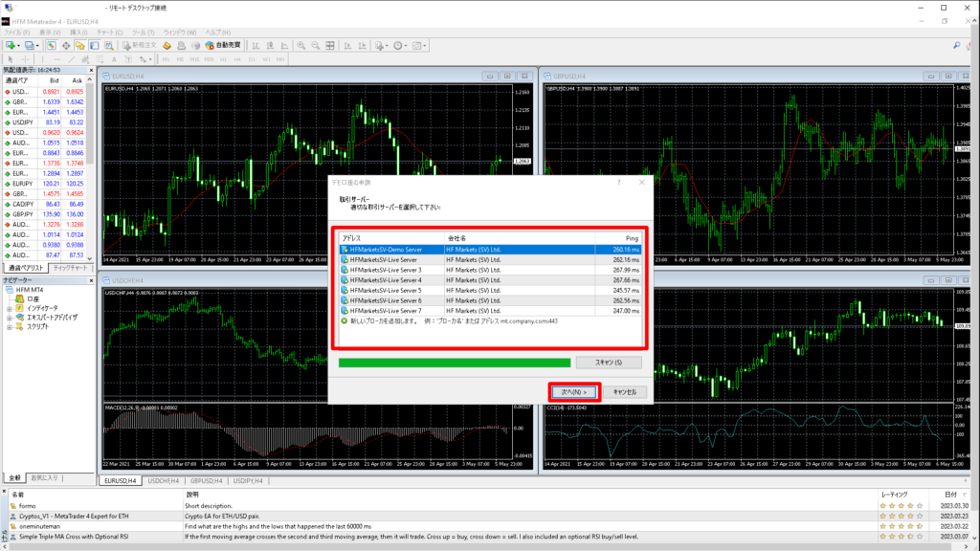980x551 pixels.
Task: Select HFMarketsSV-Live Server 3 row
Action: pos(491,270)
